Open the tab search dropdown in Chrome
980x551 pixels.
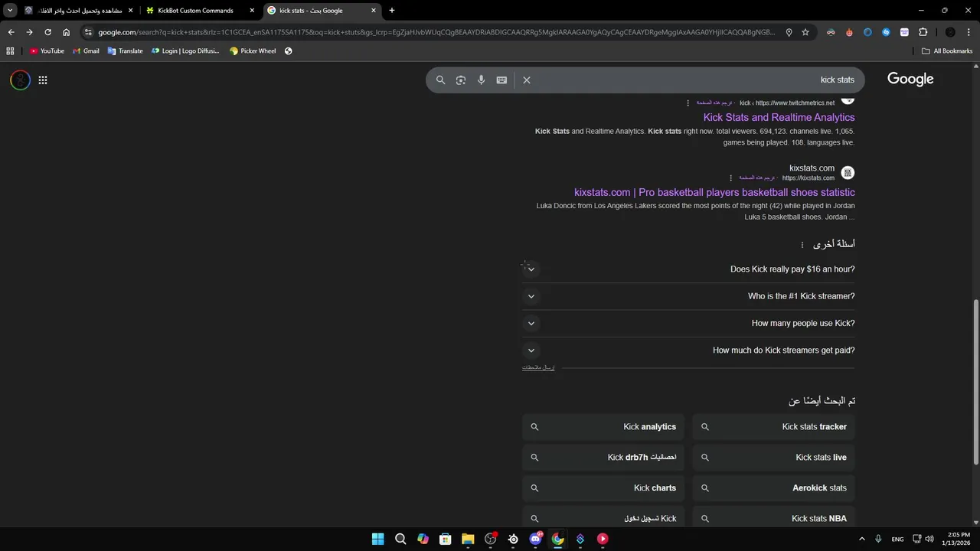(10, 11)
